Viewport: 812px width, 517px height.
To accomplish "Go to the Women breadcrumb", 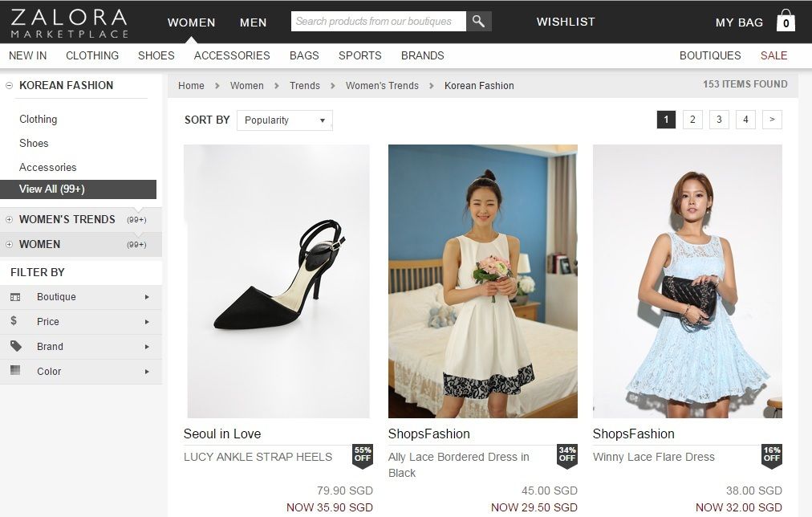I will pyautogui.click(x=246, y=85).
